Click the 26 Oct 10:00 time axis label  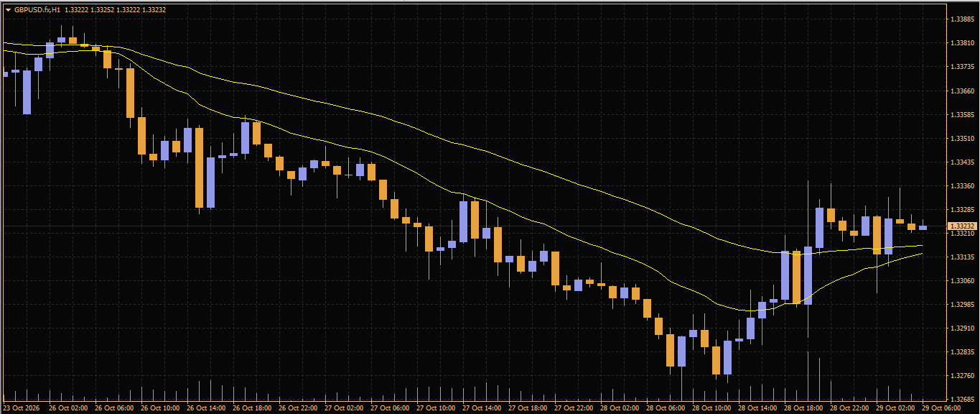[x=161, y=408]
